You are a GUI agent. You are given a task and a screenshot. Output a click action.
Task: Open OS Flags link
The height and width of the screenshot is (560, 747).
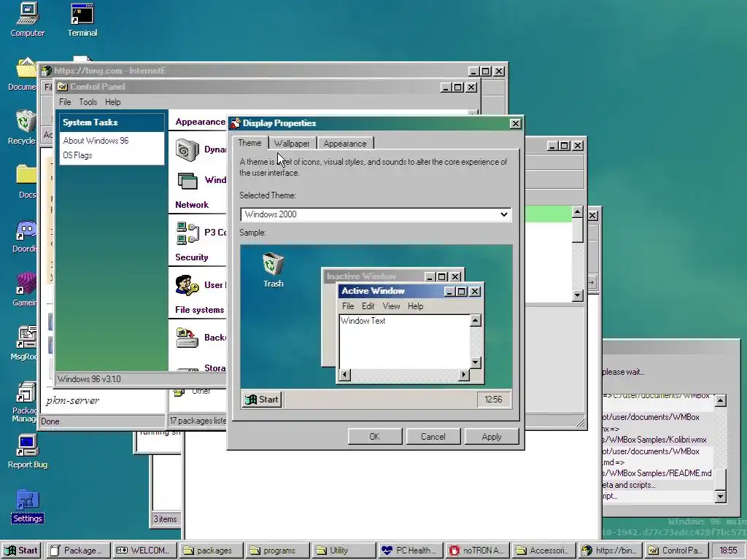coord(77,155)
